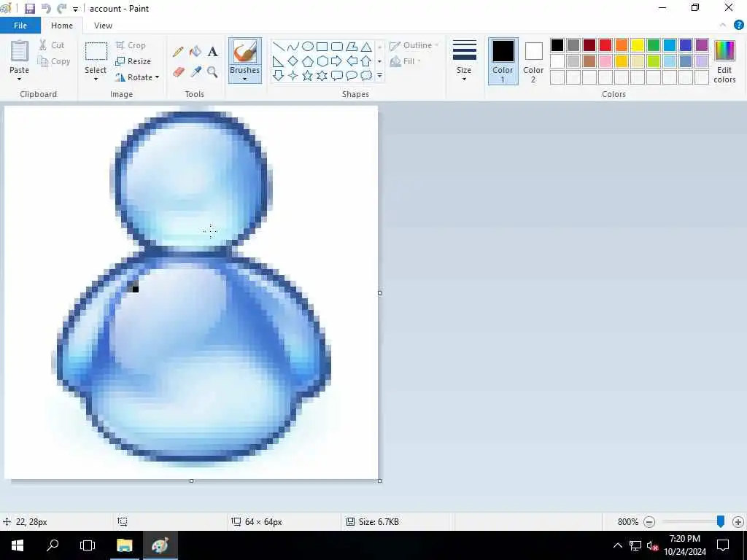Set Color 2 as the active color
The image size is (747, 560).
click(x=533, y=61)
